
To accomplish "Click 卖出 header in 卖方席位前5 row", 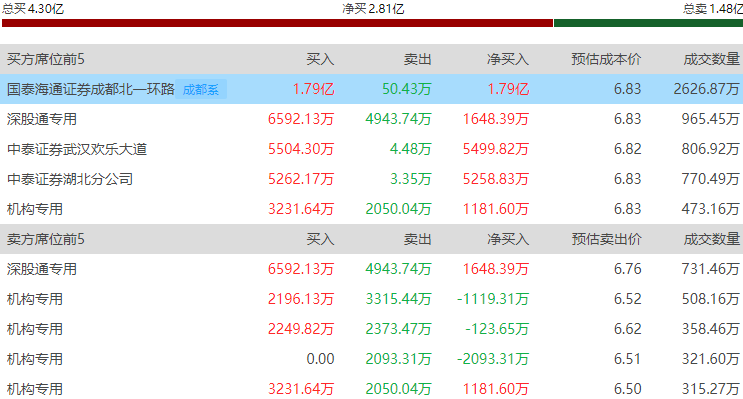I will coord(417,239).
